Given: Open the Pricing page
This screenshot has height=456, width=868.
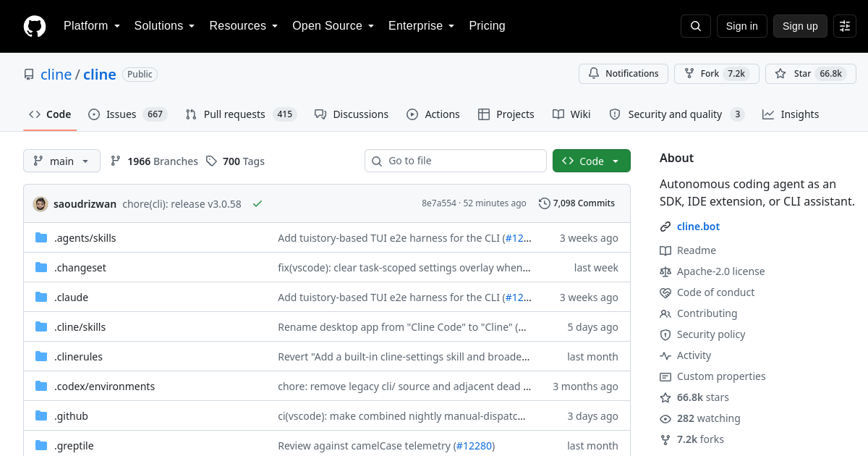Looking at the screenshot, I should 487,26.
